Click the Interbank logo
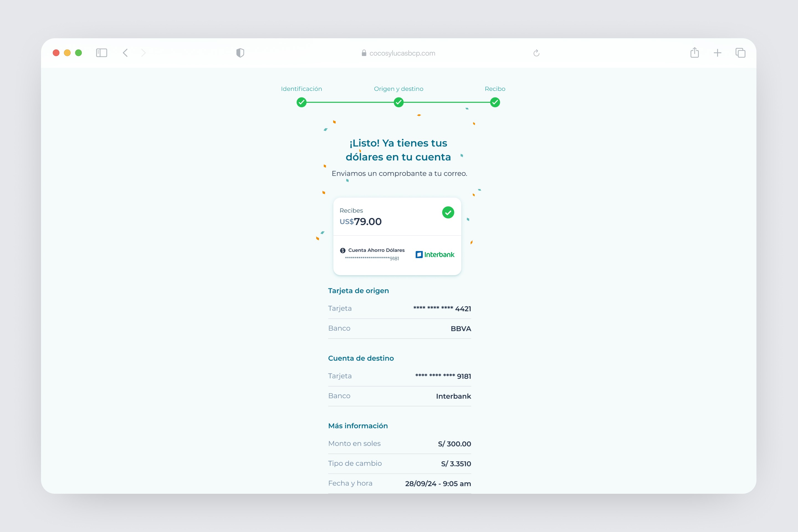The width and height of the screenshot is (798, 532). point(435,254)
